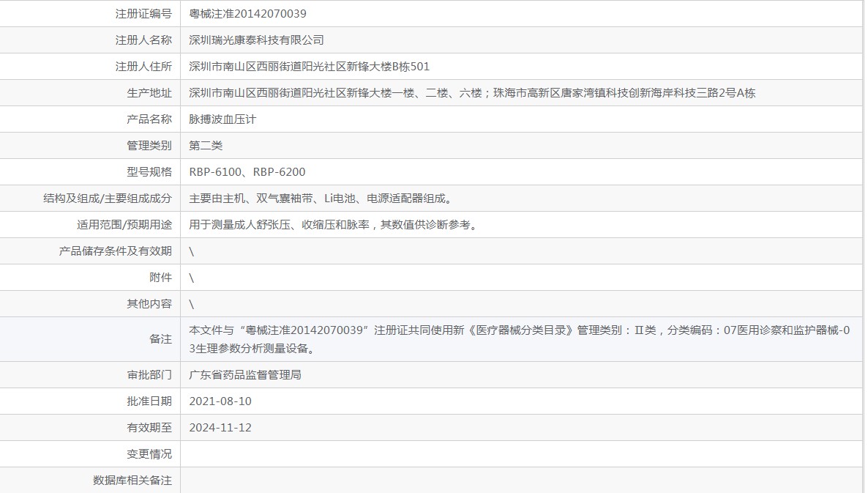The image size is (868, 493).
Task: Select the 审批部门 label
Action: pyautogui.click(x=149, y=375)
